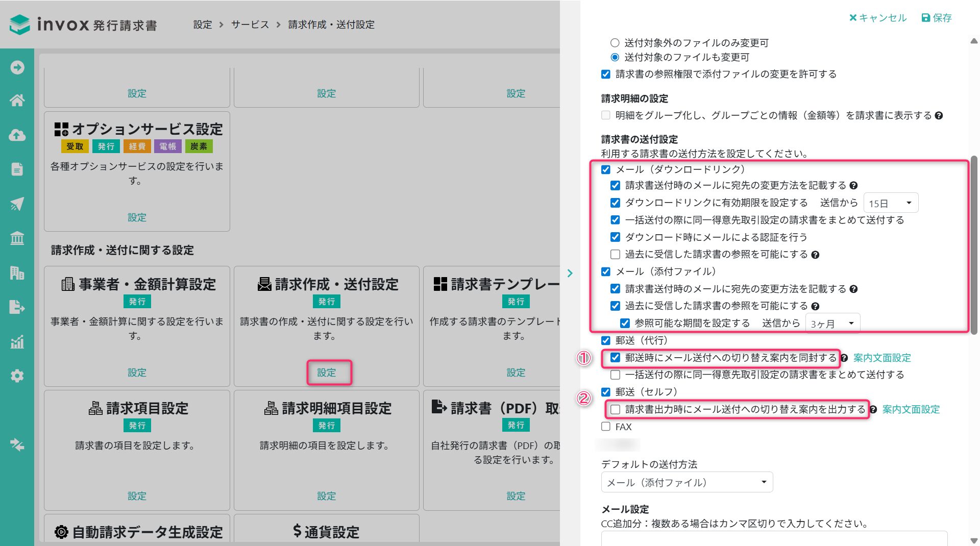Viewport: 980px width, 546px height.
Task: Open the 15日 expiry dropdown
Action: click(891, 203)
